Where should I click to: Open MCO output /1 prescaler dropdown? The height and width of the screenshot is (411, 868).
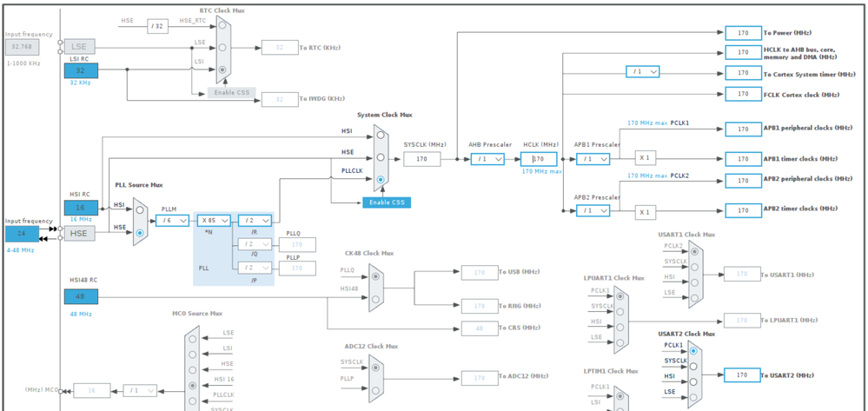pos(140,390)
